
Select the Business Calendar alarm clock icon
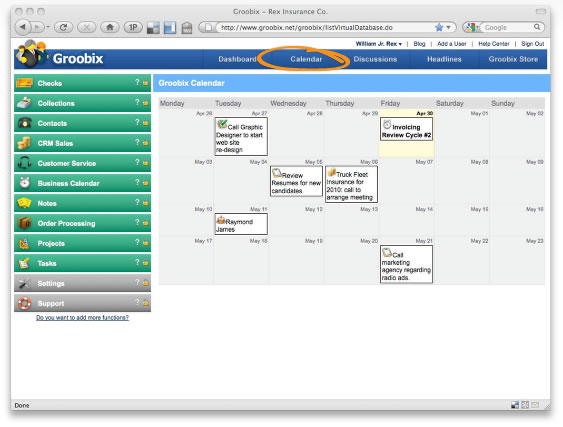click(24, 183)
